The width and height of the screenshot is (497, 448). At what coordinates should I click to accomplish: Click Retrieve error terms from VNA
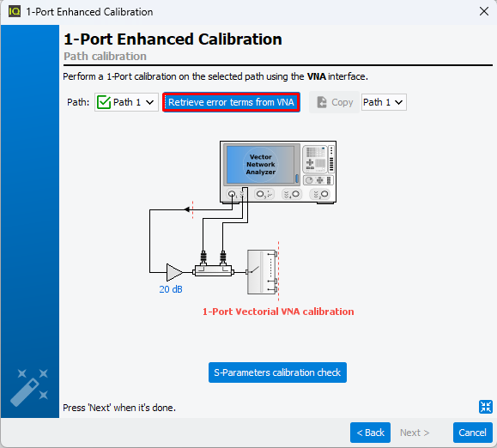[231, 102]
